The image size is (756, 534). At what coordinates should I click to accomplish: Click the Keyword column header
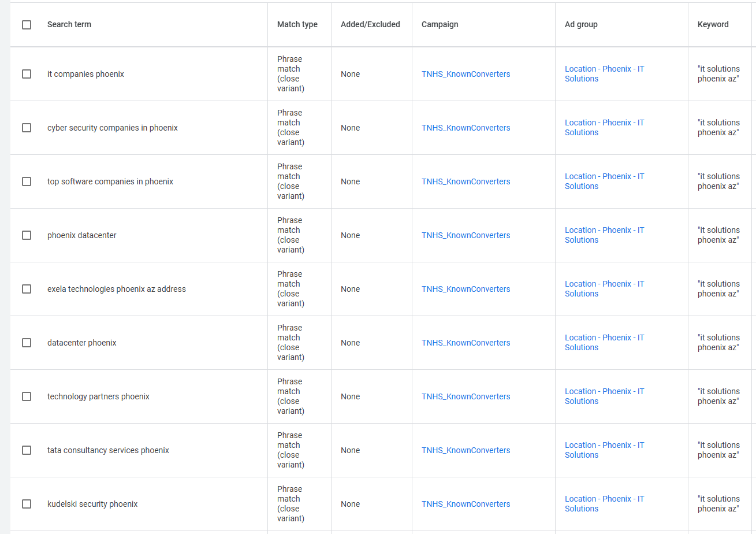pyautogui.click(x=713, y=24)
